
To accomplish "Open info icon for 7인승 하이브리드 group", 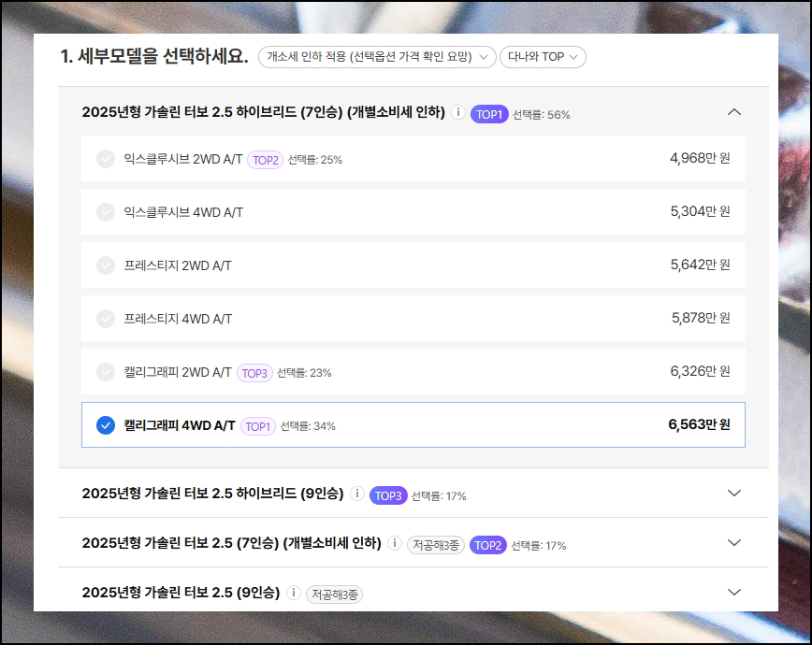I will (x=457, y=112).
